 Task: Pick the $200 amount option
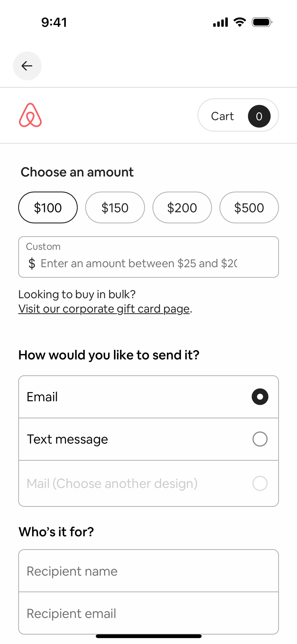coord(182,207)
